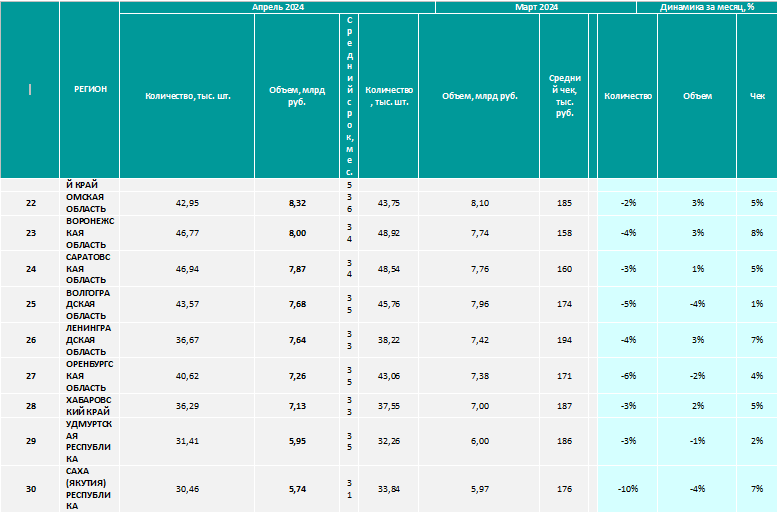The width and height of the screenshot is (779, 512).
Task: Click the value 40,62
Action: (x=187, y=376)
